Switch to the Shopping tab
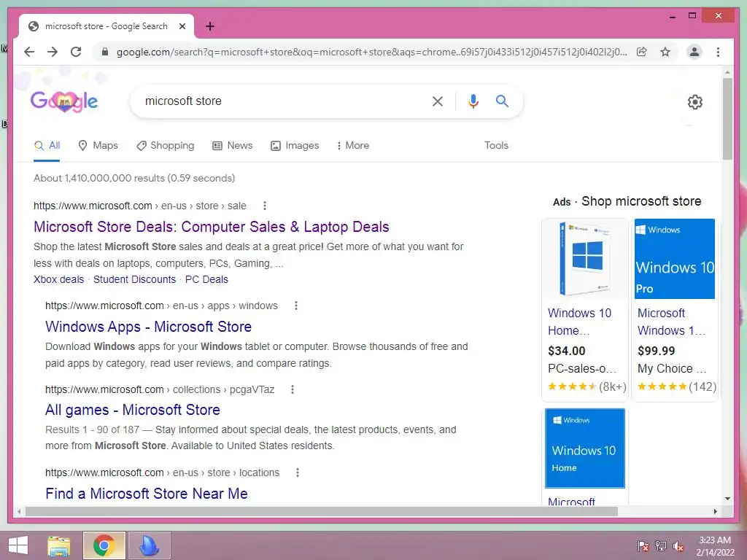Screen dimensions: 747x560 click(x=166, y=146)
